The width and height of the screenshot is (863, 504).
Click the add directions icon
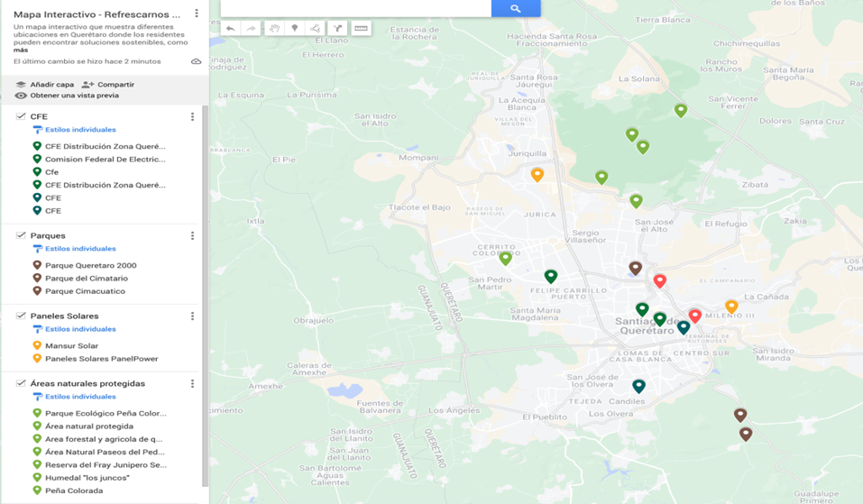click(337, 29)
